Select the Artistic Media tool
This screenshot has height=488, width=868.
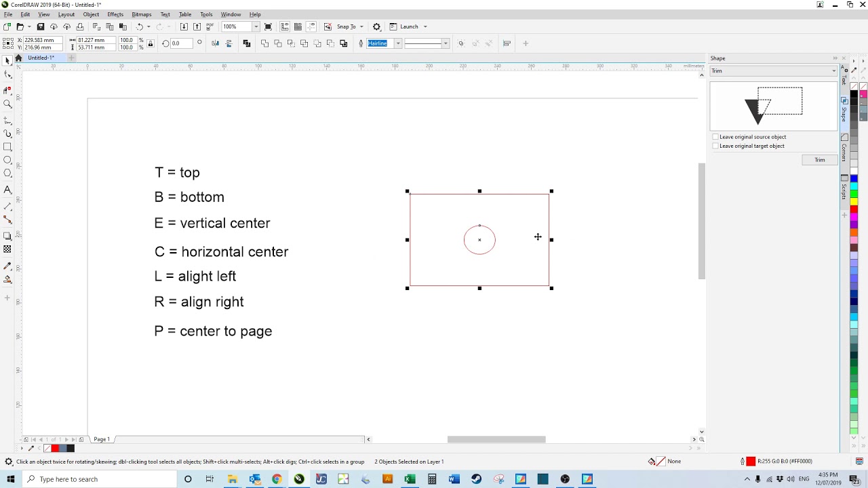point(7,134)
